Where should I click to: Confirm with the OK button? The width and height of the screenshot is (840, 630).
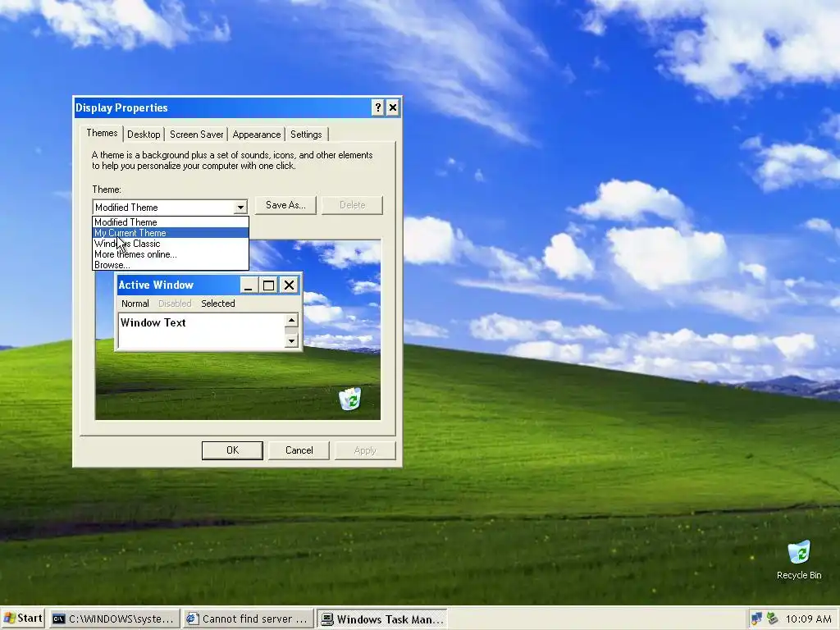point(232,450)
